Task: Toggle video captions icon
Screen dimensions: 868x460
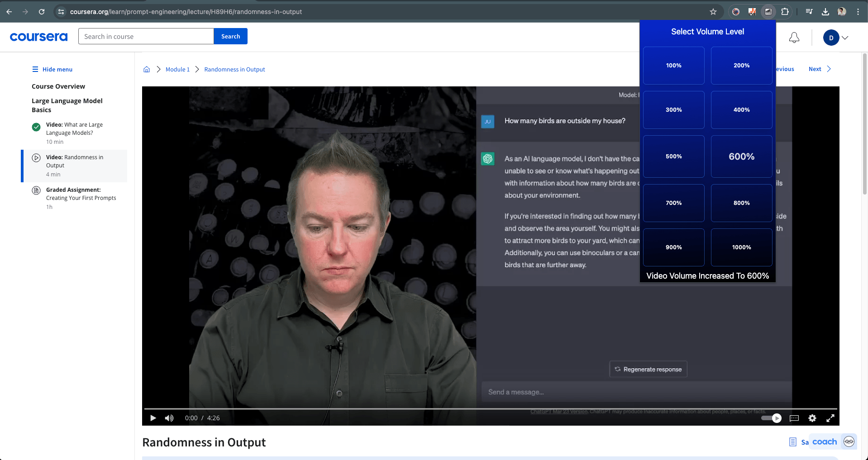Action: (x=794, y=418)
